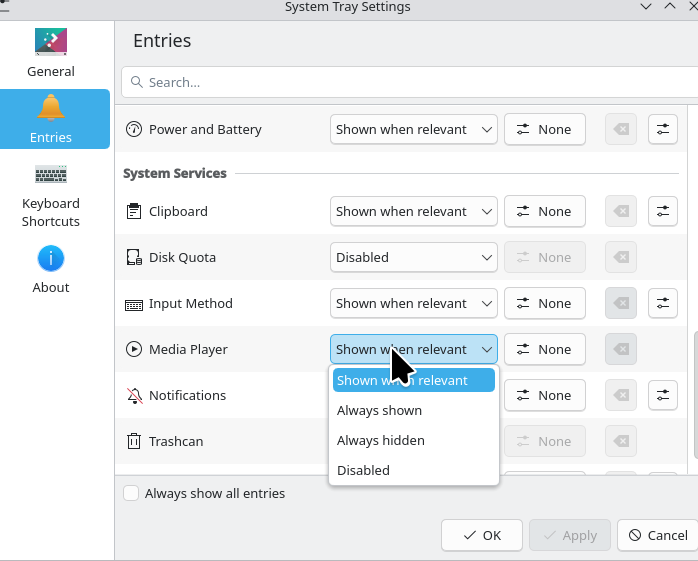The width and height of the screenshot is (698, 561).
Task: Click the configure icon for Notifications
Action: point(663,395)
